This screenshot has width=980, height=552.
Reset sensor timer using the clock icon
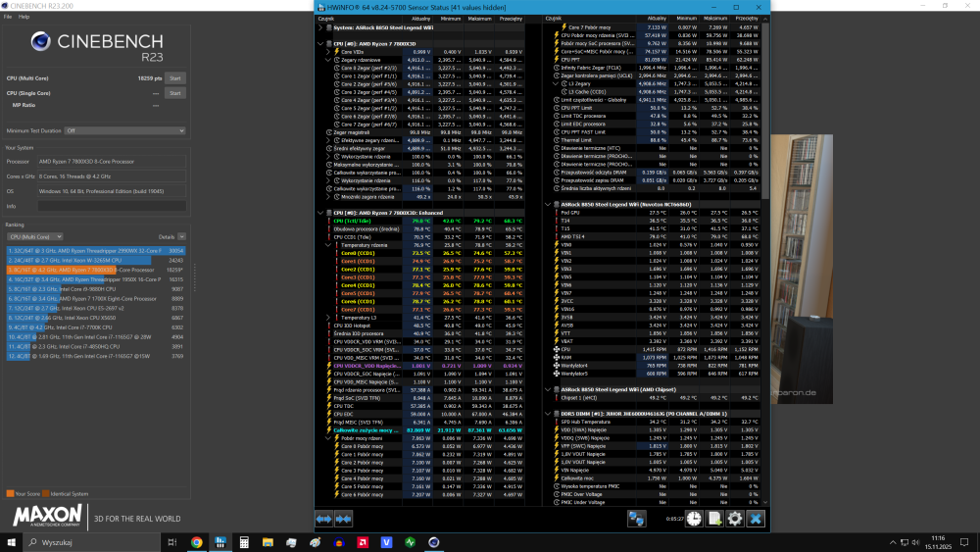(694, 518)
